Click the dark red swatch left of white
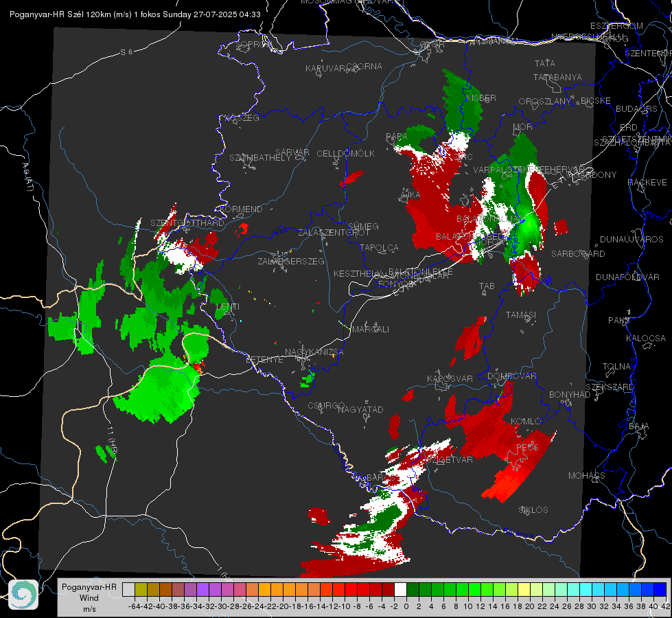The width and height of the screenshot is (672, 618). tap(388, 590)
